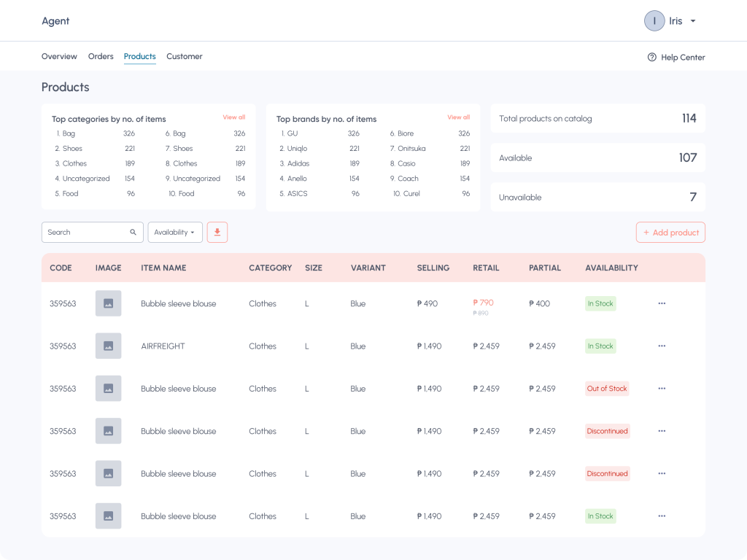This screenshot has width=747, height=560.
Task: Click the Add product button
Action: [x=670, y=233]
